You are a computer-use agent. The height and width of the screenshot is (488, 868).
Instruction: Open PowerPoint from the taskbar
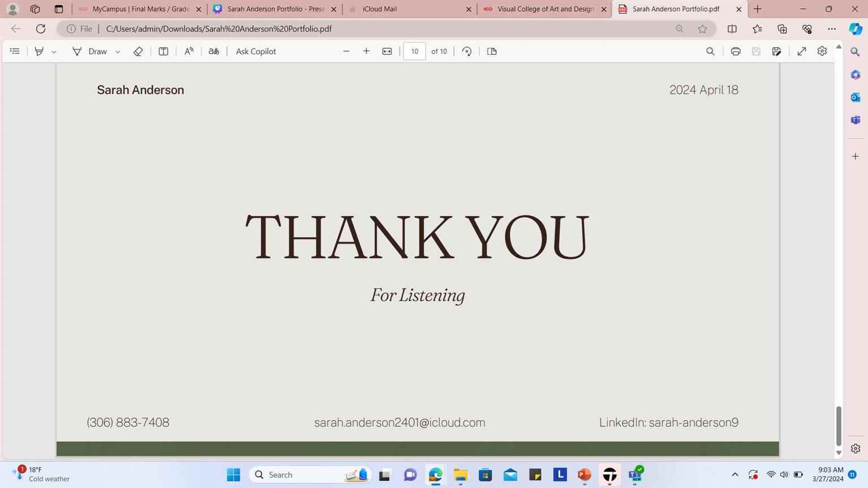coord(585,475)
